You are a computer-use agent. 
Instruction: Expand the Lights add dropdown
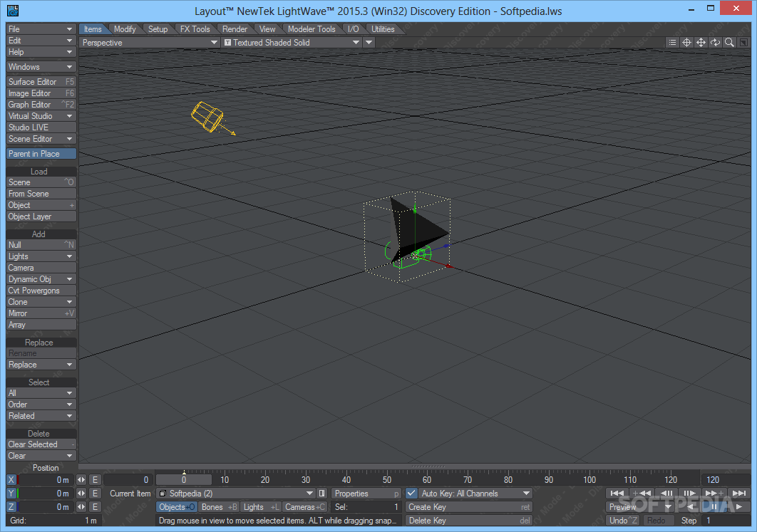pos(41,256)
